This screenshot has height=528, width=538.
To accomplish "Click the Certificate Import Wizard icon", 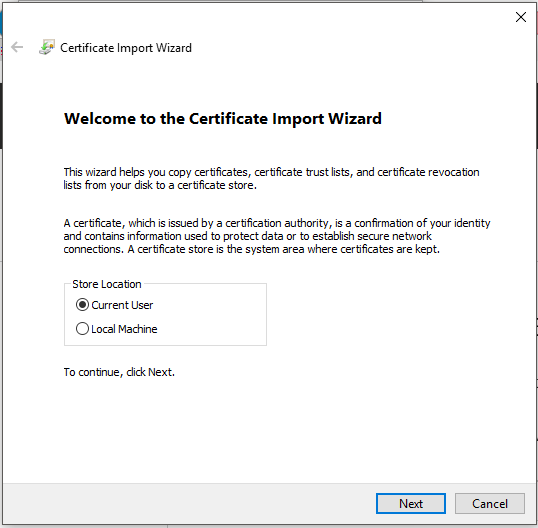I will [47, 47].
